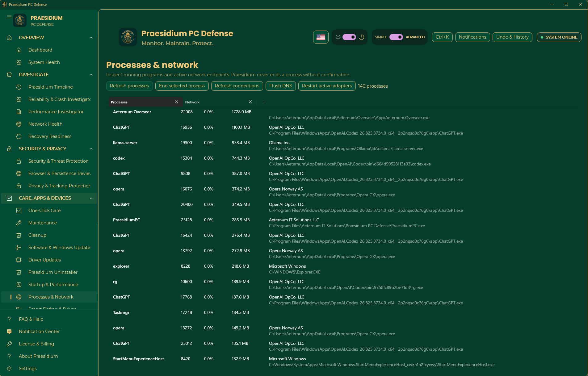Click End selected process button
Image resolution: width=588 pixels, height=376 pixels.
[182, 86]
